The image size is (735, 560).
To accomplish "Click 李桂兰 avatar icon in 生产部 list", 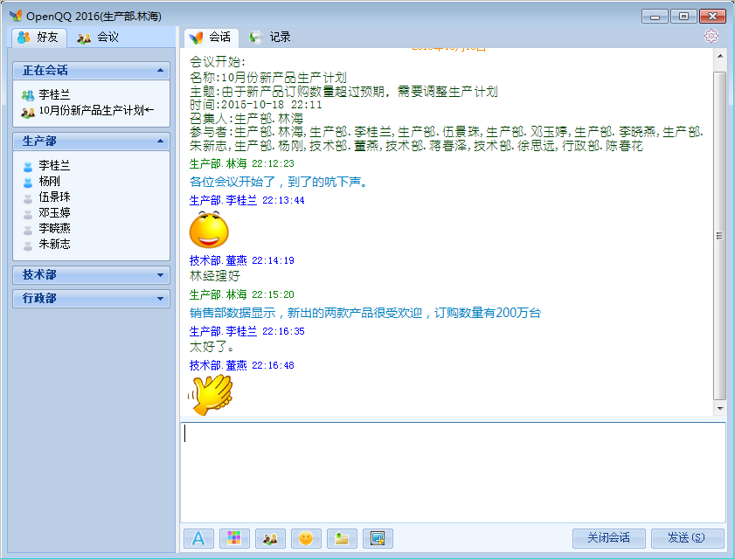I will tap(28, 166).
